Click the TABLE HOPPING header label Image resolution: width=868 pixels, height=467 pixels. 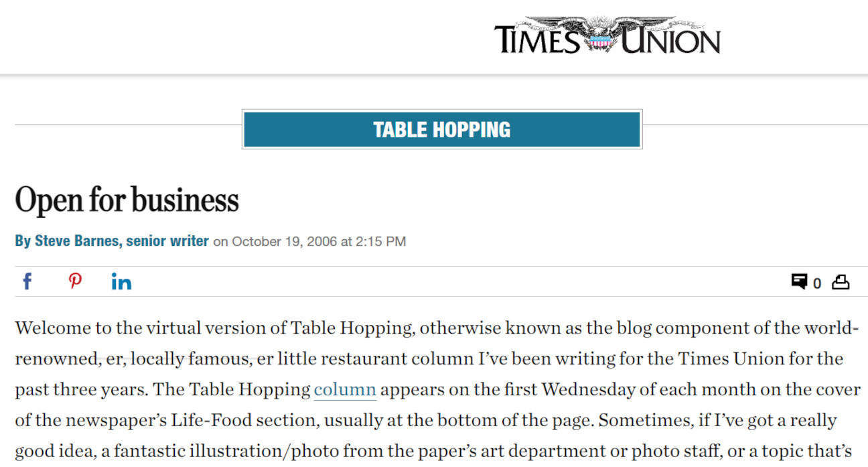[441, 129]
